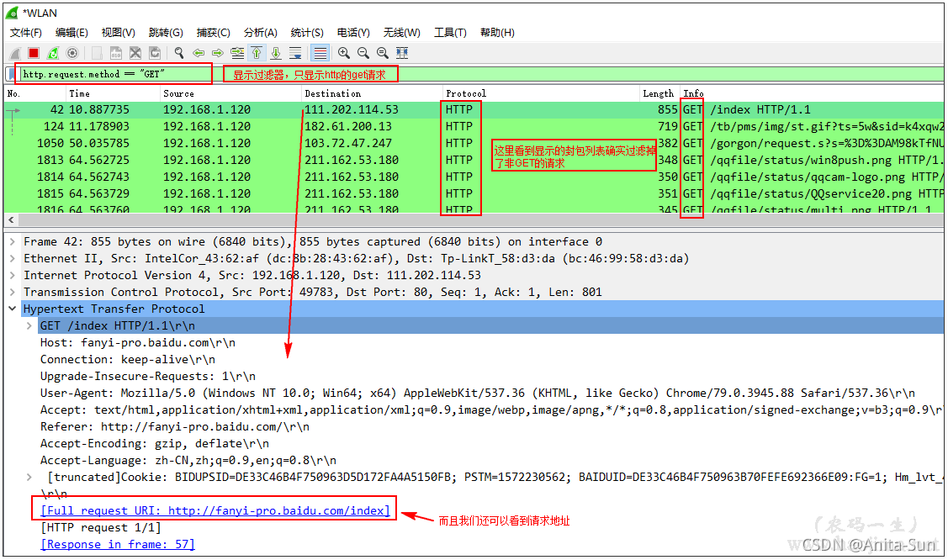The image size is (948, 560).
Task: Expand Transmission Control Protocol node
Action: (12, 293)
